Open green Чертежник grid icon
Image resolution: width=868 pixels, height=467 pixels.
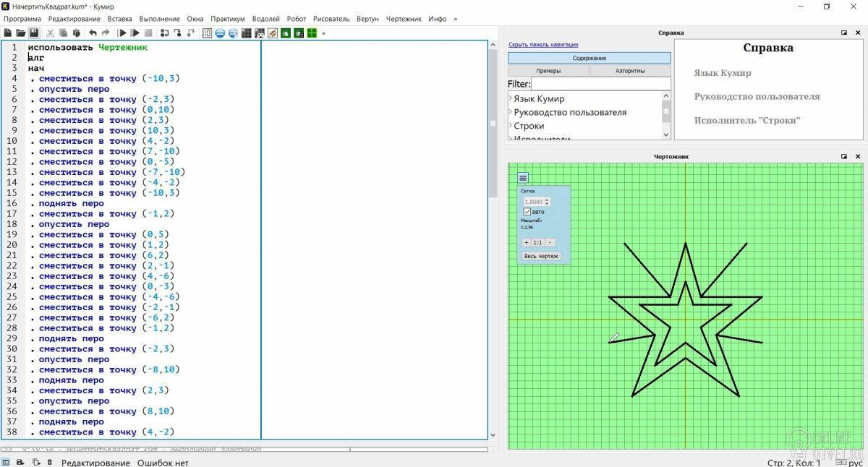point(312,33)
